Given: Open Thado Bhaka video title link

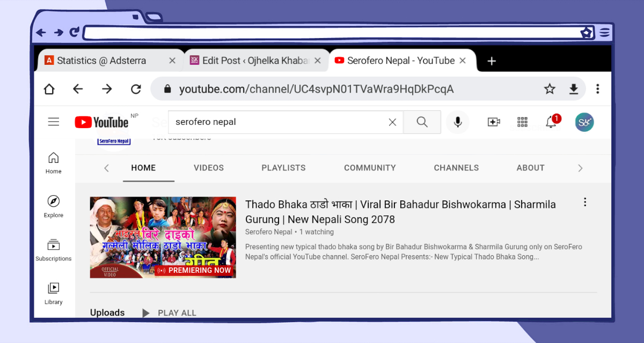Looking at the screenshot, I should click(x=400, y=212).
